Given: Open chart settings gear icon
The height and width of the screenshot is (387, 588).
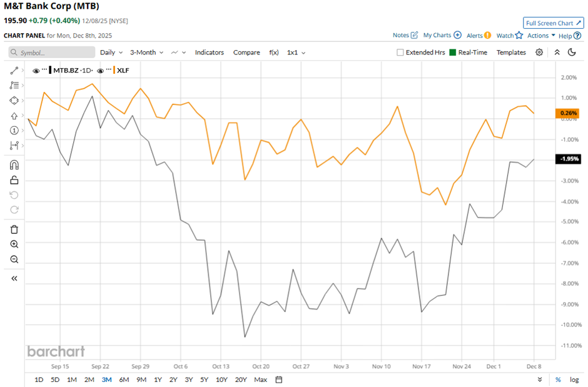Looking at the screenshot, I should coord(539,53).
